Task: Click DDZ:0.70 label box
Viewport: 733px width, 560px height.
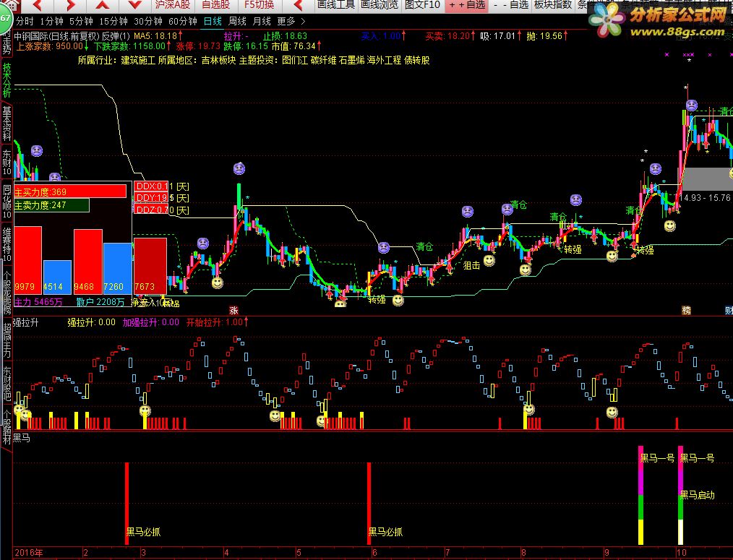Action: [152, 210]
